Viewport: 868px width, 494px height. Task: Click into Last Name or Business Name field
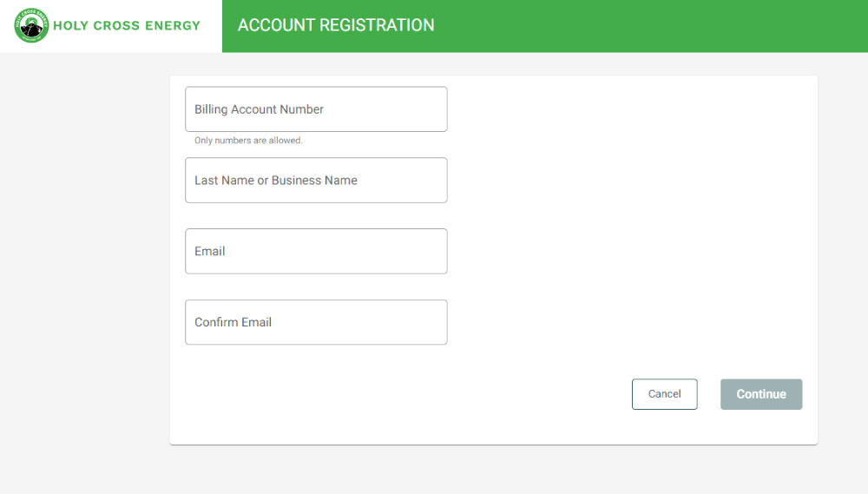point(316,180)
